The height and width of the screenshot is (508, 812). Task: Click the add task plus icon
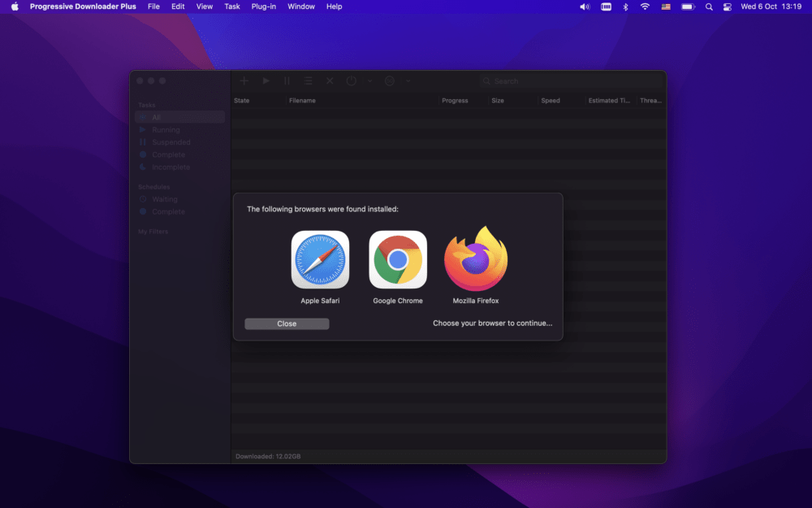tap(244, 80)
